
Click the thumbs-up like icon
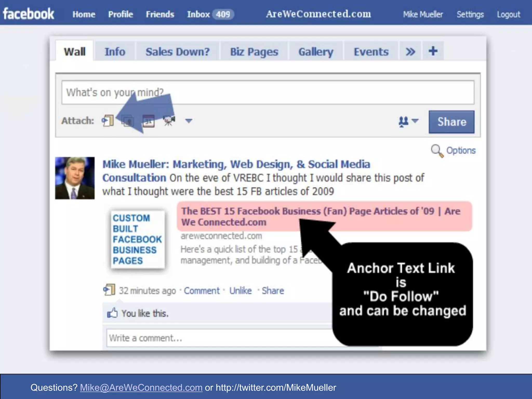point(112,313)
